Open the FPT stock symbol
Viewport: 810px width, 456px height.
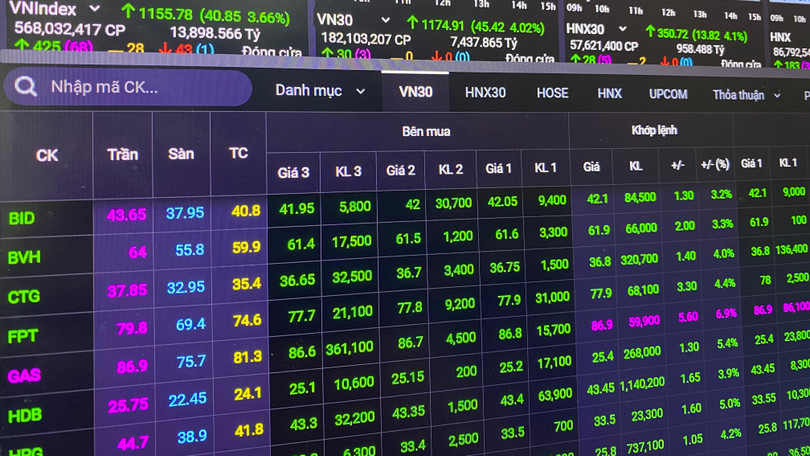click(23, 336)
